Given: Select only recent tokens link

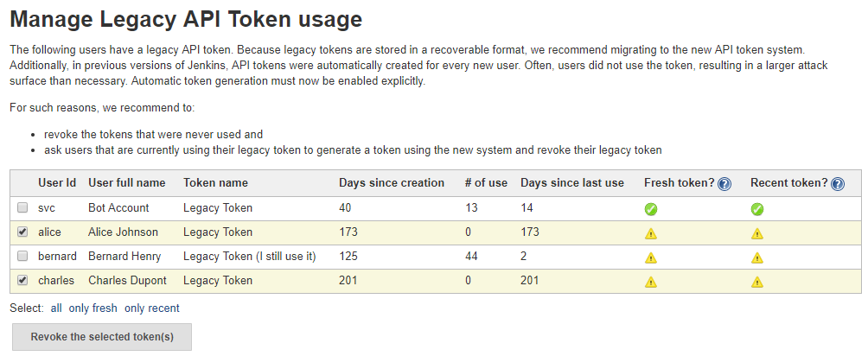Looking at the screenshot, I should click(x=152, y=308).
